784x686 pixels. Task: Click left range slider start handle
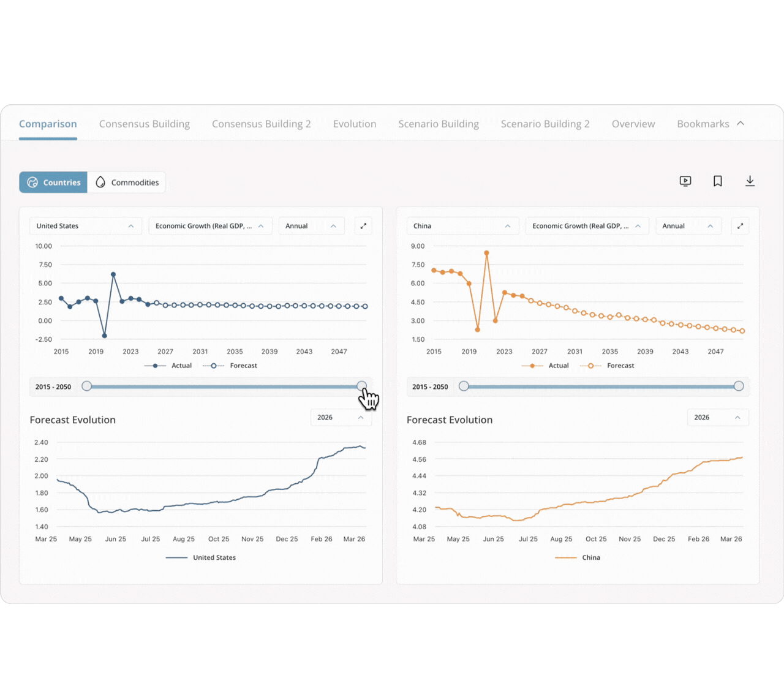pyautogui.click(x=87, y=386)
